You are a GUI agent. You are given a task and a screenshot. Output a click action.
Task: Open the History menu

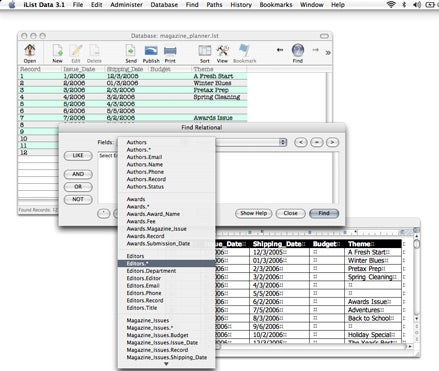(x=241, y=5)
